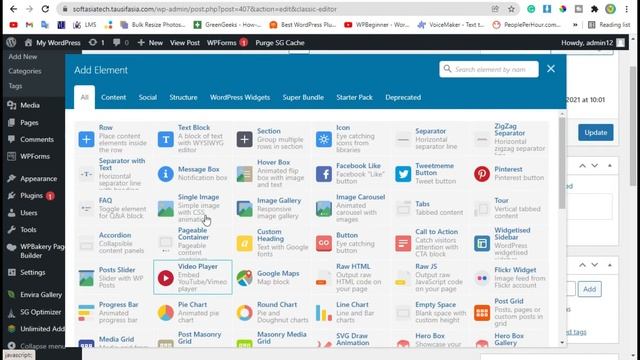Add the Tweetmeme Button element
This screenshot has height=360, width=640.
[430, 173]
